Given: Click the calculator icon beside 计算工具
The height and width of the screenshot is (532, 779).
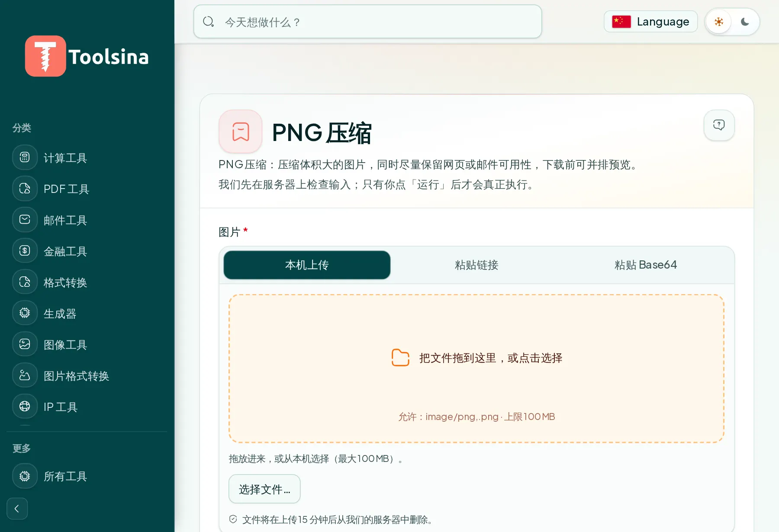Looking at the screenshot, I should [x=25, y=157].
